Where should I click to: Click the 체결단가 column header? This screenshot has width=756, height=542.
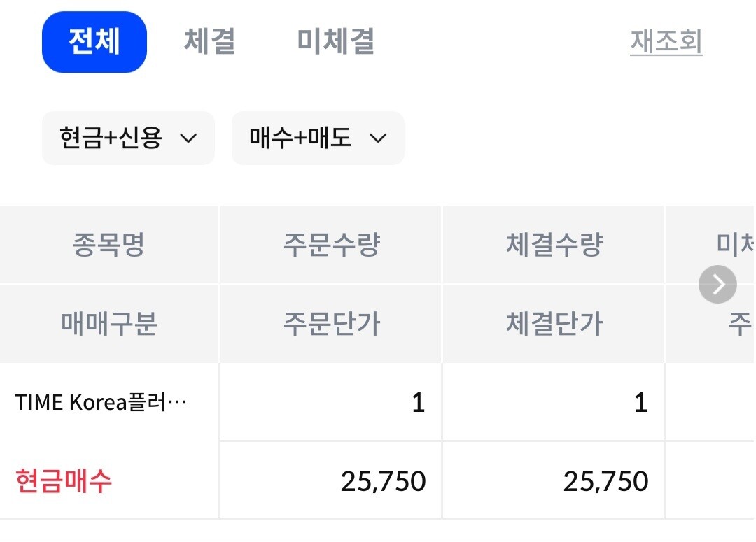coord(554,324)
